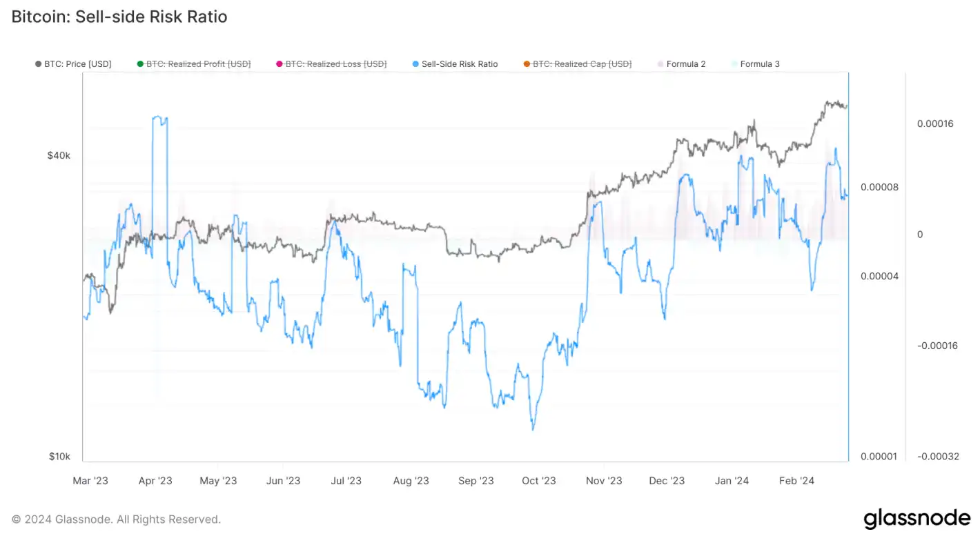Image resolution: width=980 pixels, height=545 pixels.
Task: Click the gray dot beside BTC: Price legend
Action: (38, 64)
